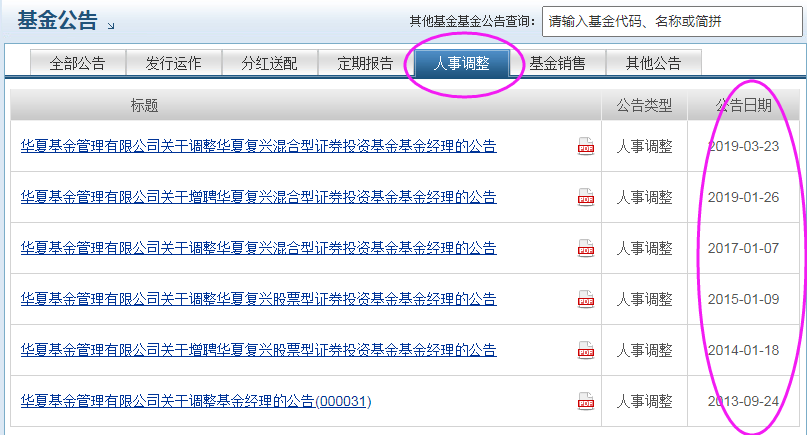Open 2019-03-23 调整华夏复兴混合型 fund manager announcement link
The width and height of the screenshot is (807, 435).
(258, 146)
